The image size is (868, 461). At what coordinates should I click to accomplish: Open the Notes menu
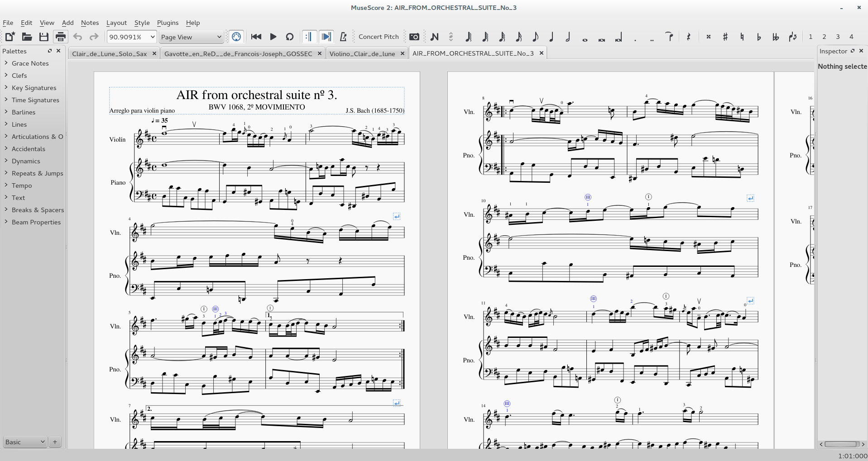click(x=90, y=23)
